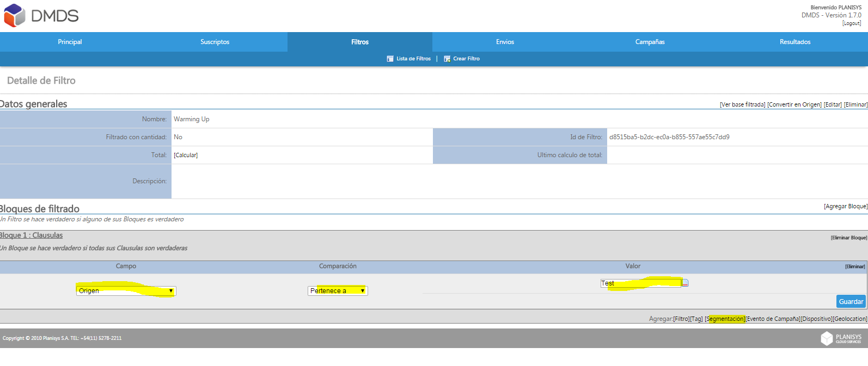Viewport: 868px width, 366px height.
Task: Click the Test value input field
Action: click(x=641, y=283)
